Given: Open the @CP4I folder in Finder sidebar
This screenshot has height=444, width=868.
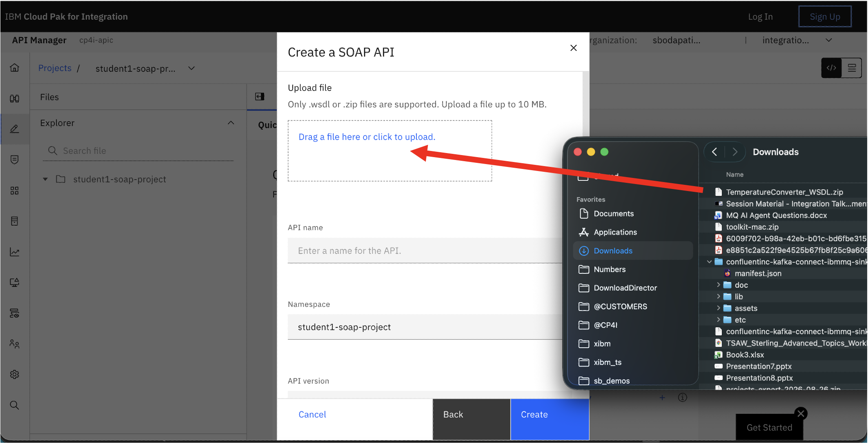Looking at the screenshot, I should (x=633, y=325).
